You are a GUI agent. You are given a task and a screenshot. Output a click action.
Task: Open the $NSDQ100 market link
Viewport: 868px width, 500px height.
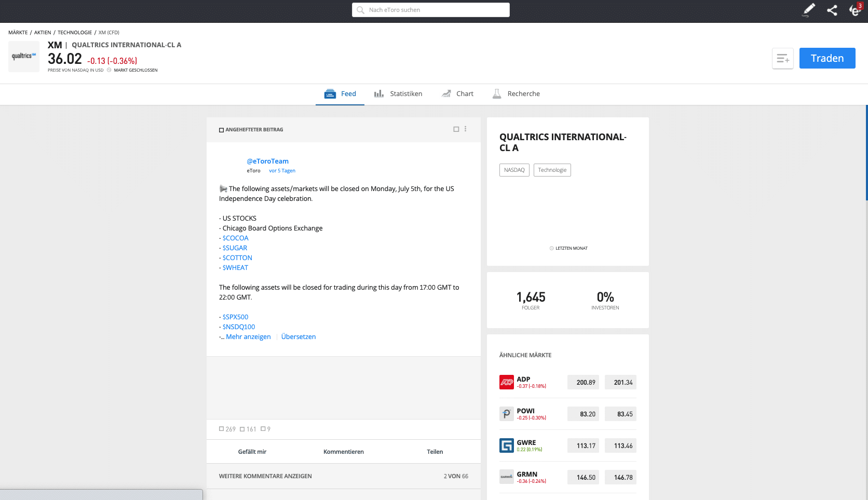tap(239, 327)
